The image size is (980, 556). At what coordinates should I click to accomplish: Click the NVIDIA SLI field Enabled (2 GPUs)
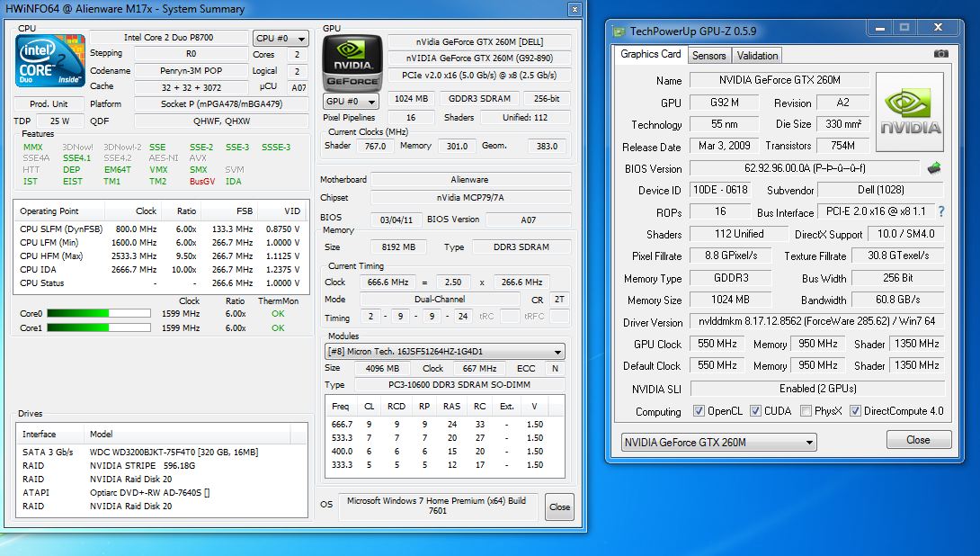tap(818, 389)
